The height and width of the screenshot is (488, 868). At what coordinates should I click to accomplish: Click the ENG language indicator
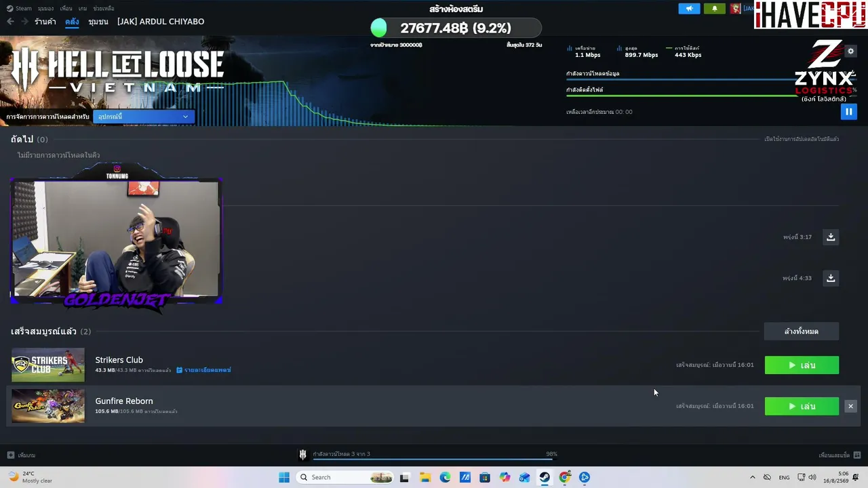click(x=784, y=477)
